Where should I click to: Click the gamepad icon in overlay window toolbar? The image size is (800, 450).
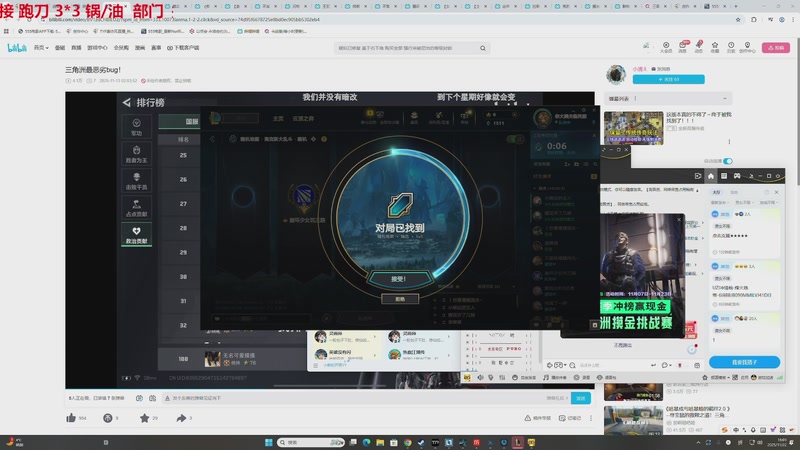[737, 176]
